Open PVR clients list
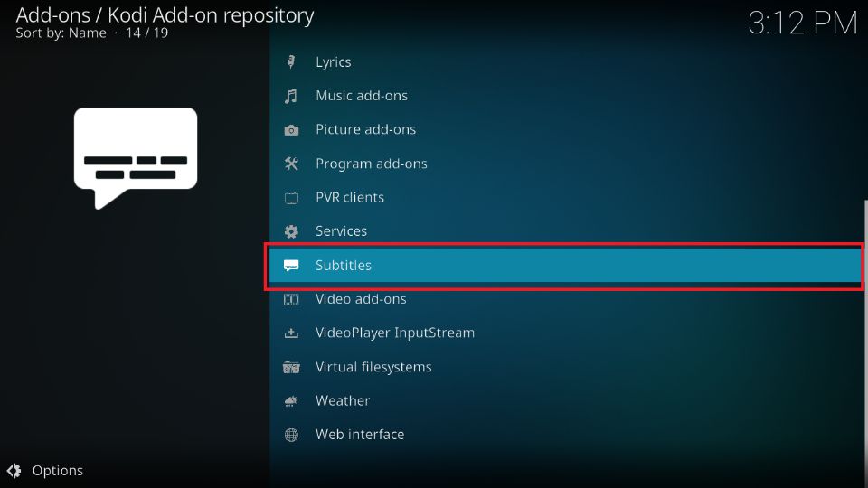The image size is (868, 488). click(566, 198)
